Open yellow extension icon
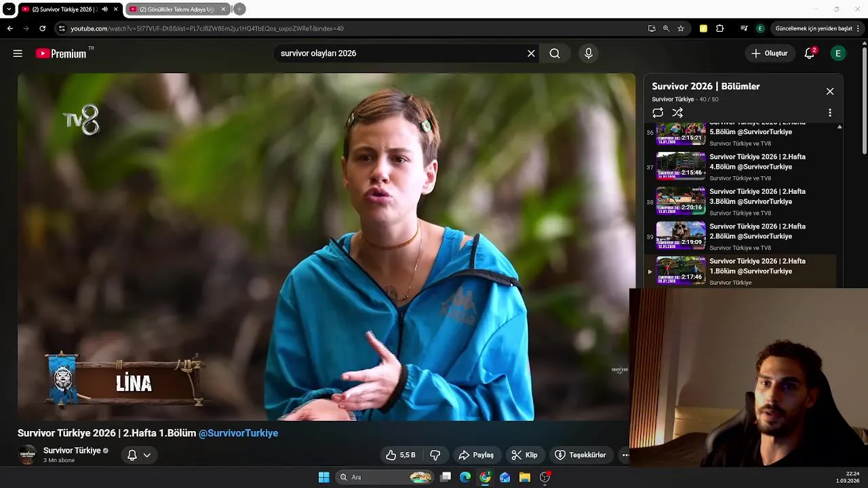 pos(703,28)
